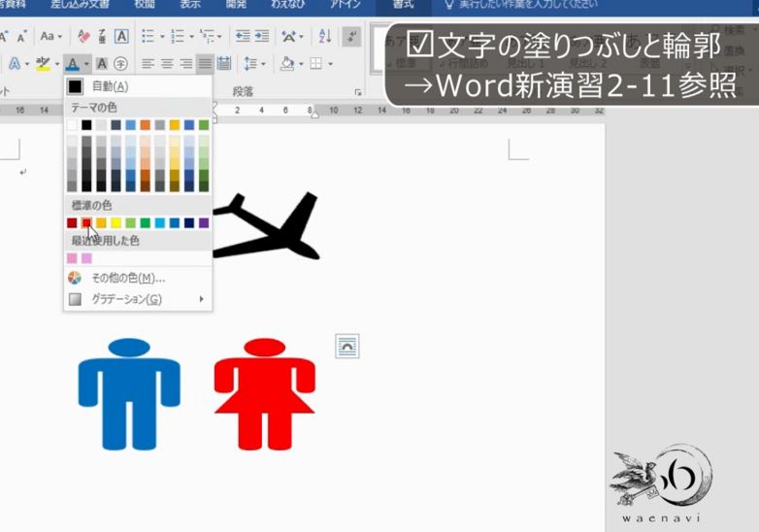The image size is (759, 532).
Task: Select the red female figure graphic
Action: (x=264, y=394)
